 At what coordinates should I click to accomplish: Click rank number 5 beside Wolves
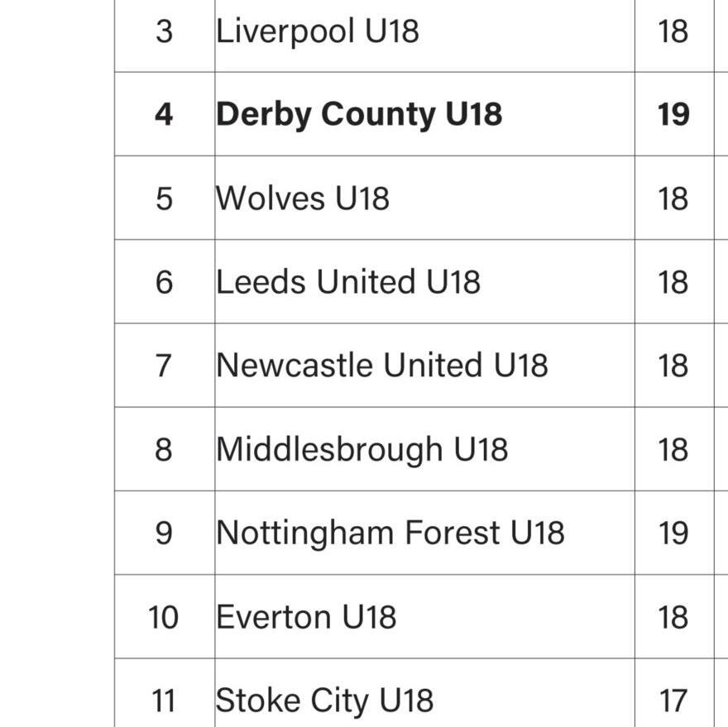pos(164,198)
